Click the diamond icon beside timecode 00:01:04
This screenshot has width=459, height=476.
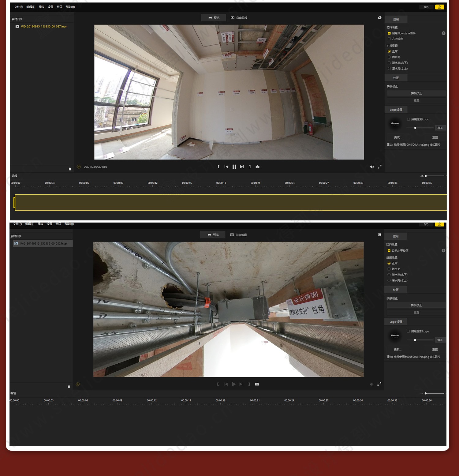click(79, 167)
